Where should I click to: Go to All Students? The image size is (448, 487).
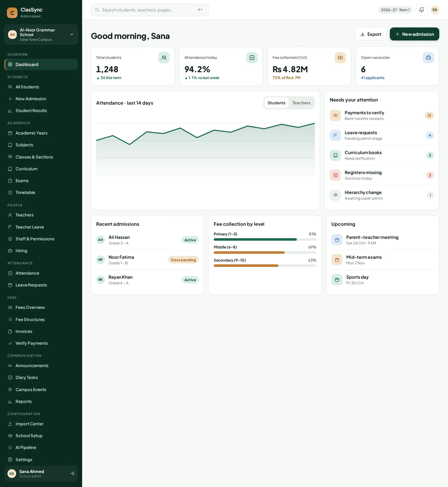41,87
